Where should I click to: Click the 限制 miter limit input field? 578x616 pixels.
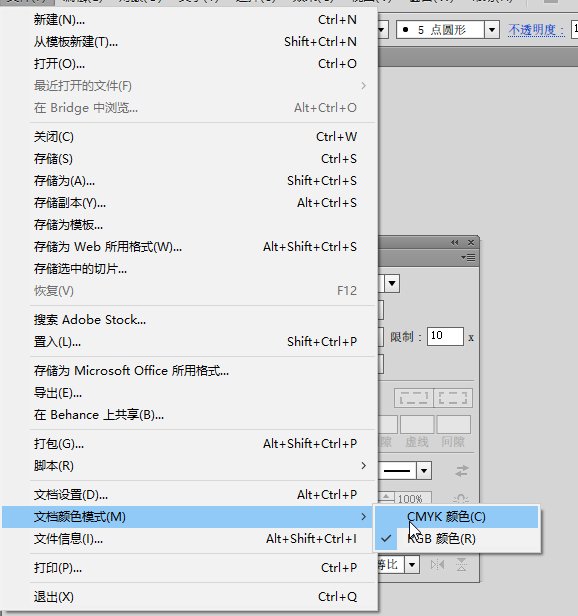(445, 336)
